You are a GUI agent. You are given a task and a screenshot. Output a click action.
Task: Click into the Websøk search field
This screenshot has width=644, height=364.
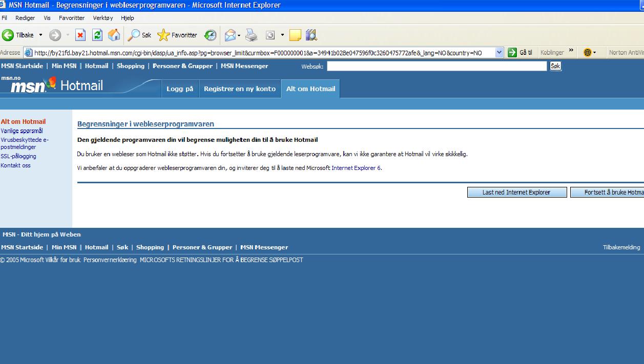(x=437, y=66)
